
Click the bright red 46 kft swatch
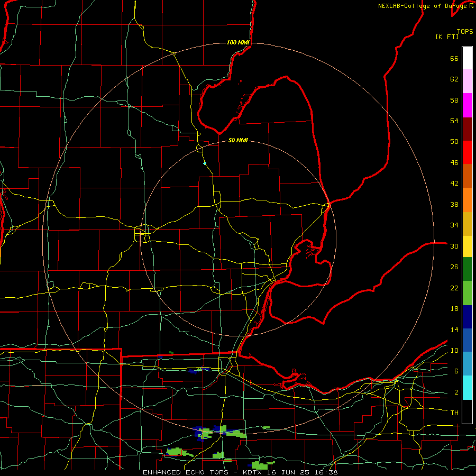point(467,152)
